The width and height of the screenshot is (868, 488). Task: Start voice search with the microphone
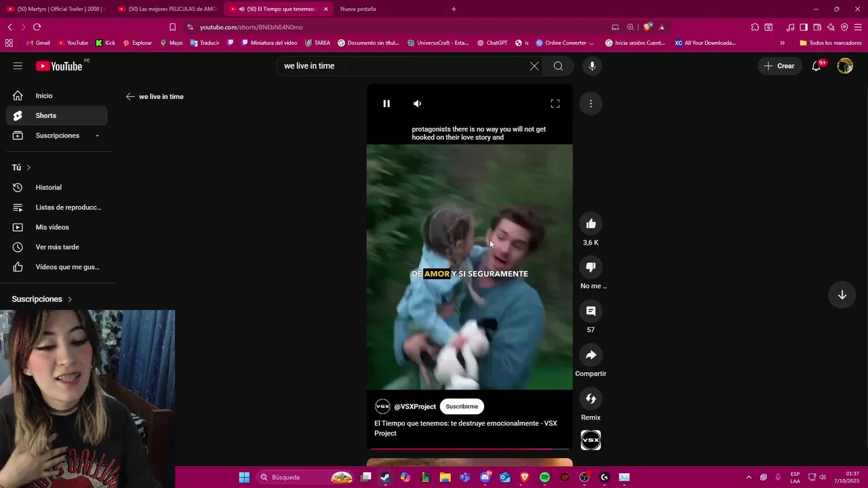[592, 66]
